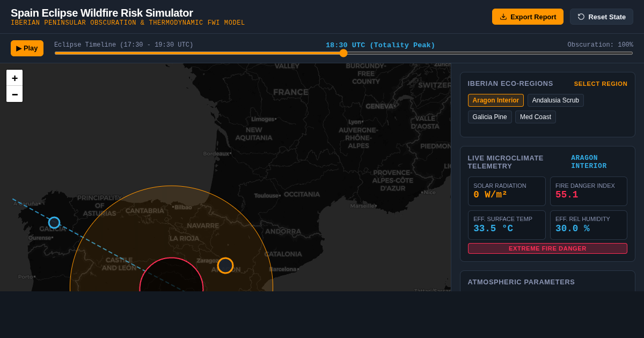Click the Toulouse label on the map

[x=267, y=196]
